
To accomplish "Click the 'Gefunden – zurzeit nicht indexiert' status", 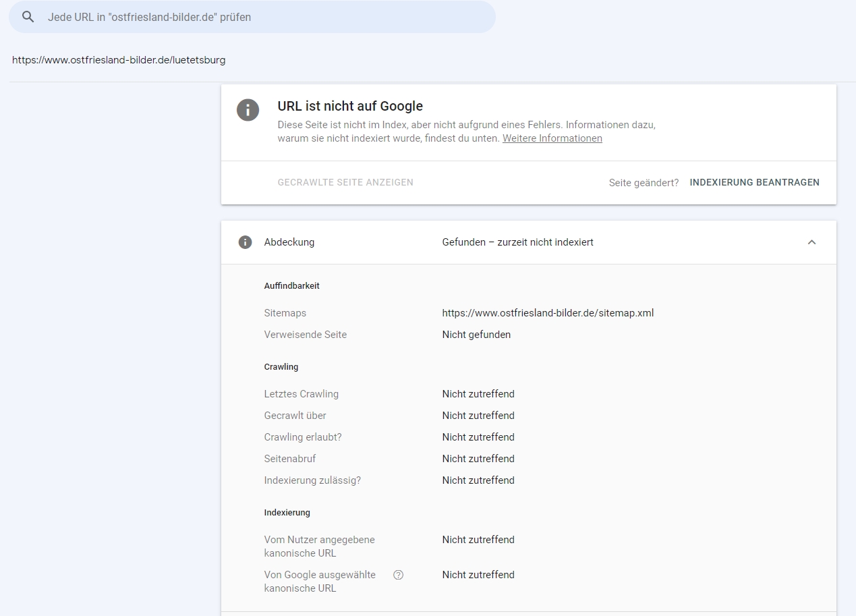I will pyautogui.click(x=517, y=242).
